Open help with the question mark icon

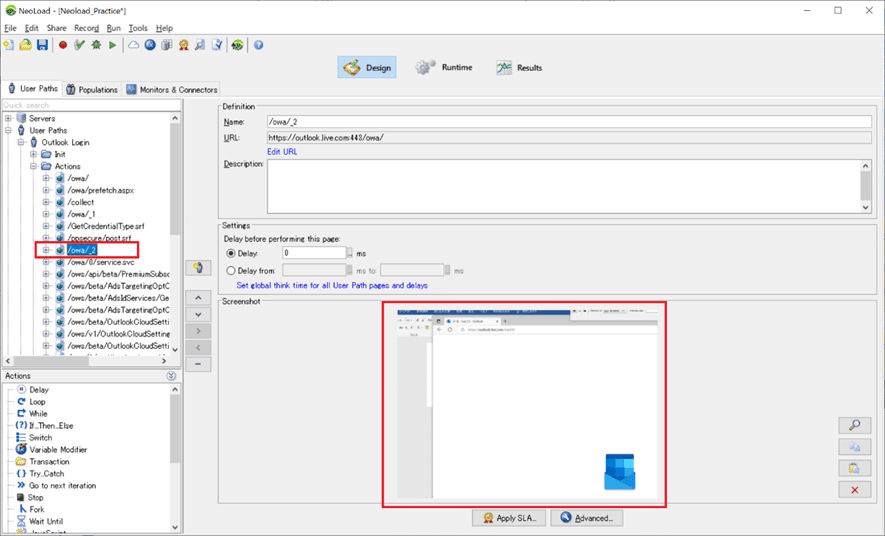click(x=259, y=45)
